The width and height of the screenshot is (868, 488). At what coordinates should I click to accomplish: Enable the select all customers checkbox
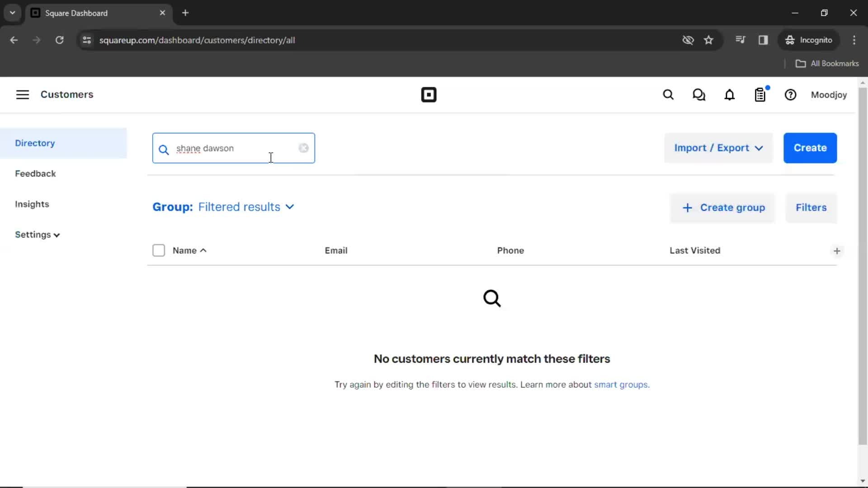[x=159, y=250]
